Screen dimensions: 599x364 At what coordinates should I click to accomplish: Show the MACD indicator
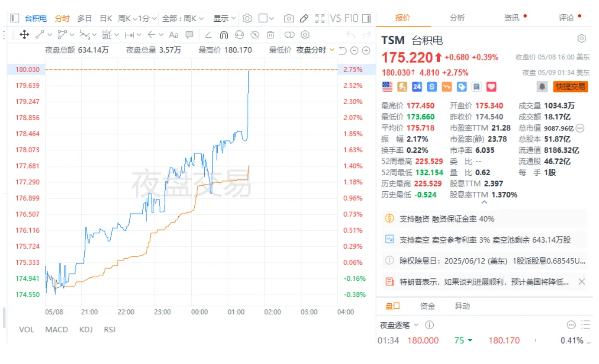point(56,330)
